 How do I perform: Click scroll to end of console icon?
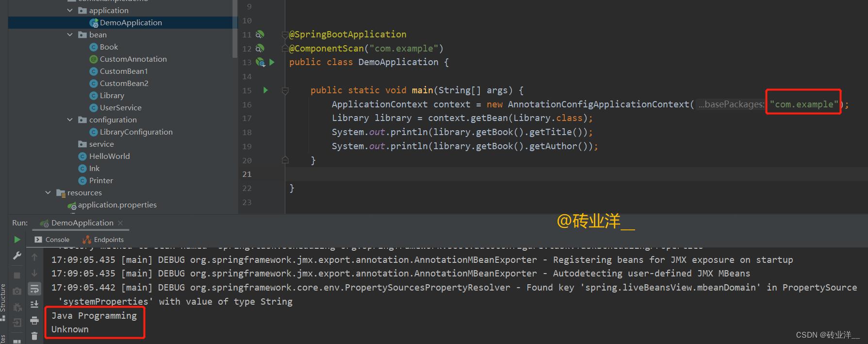point(34,304)
